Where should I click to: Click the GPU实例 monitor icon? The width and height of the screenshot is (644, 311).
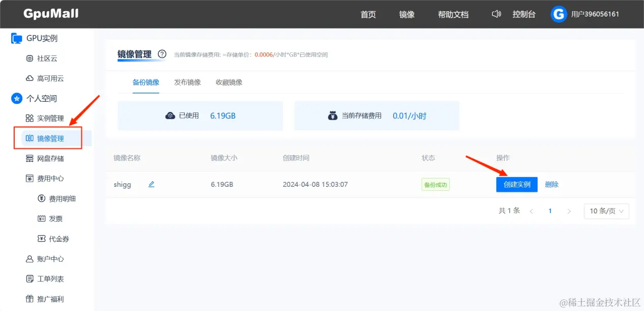click(17, 38)
